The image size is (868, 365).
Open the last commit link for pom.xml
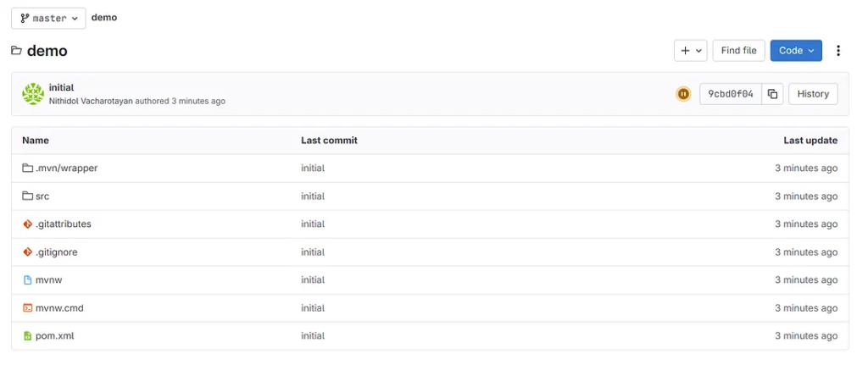point(313,336)
